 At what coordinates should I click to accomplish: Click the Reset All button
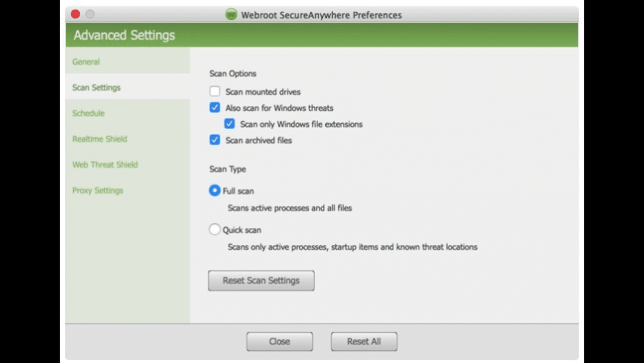[364, 342]
